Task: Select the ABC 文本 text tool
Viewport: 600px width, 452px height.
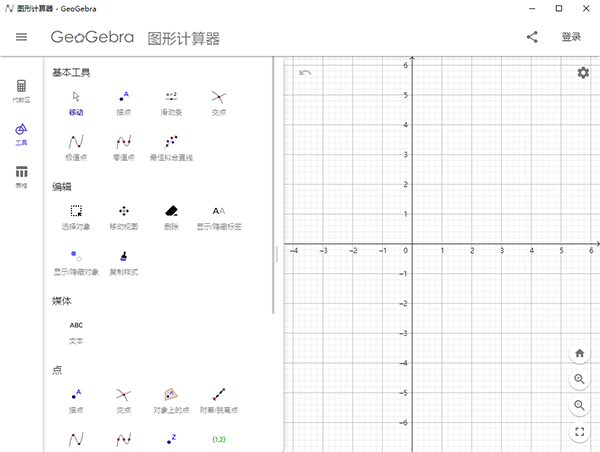Action: pos(76,333)
